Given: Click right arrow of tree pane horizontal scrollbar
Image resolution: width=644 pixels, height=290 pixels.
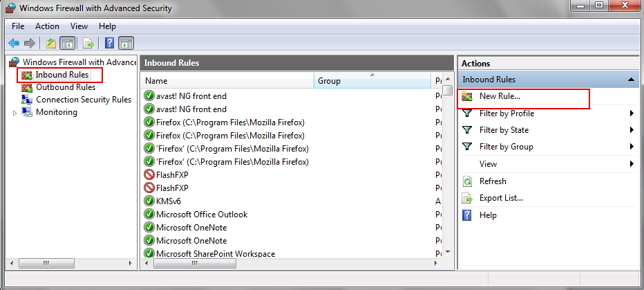Looking at the screenshot, I should 131,263.
